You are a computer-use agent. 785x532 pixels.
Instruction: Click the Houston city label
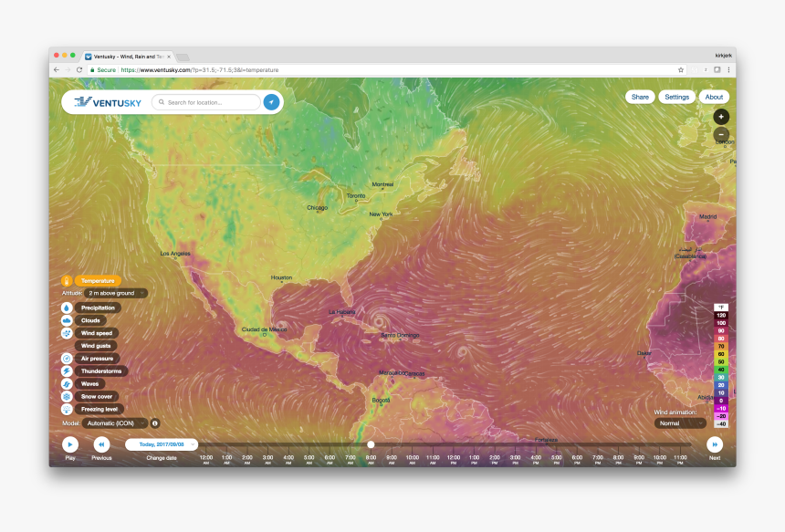(x=281, y=277)
